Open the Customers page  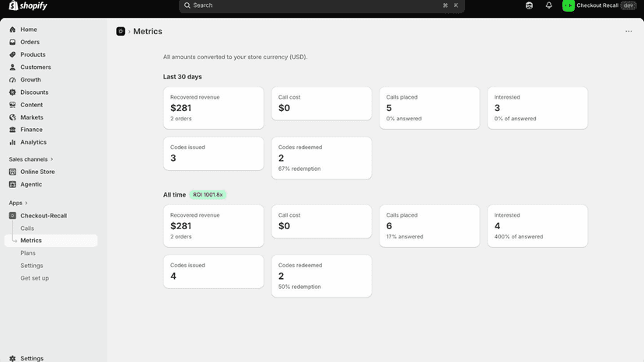36,67
